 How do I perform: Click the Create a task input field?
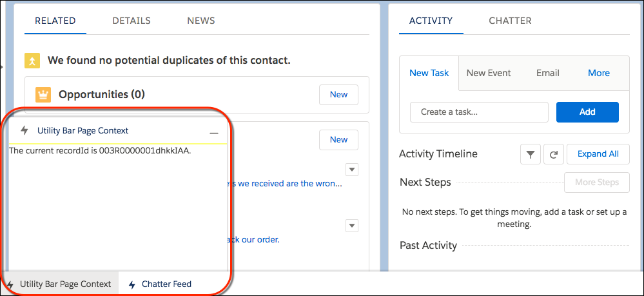(479, 112)
